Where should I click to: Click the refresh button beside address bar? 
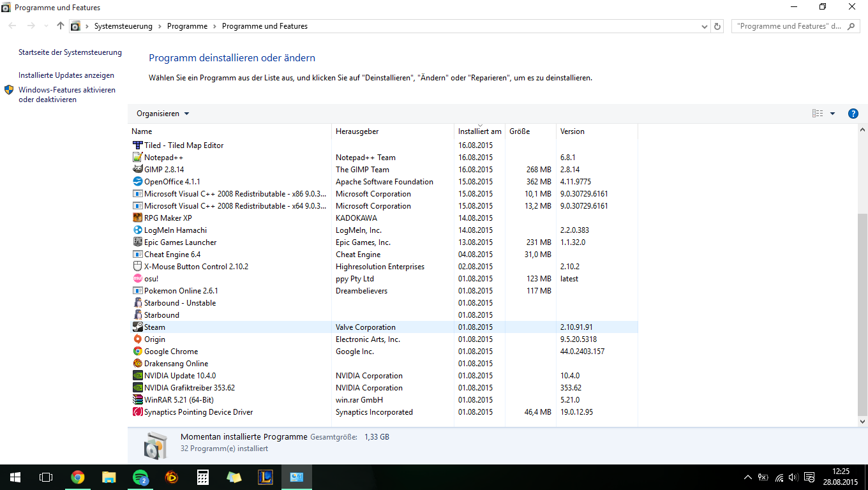718,26
